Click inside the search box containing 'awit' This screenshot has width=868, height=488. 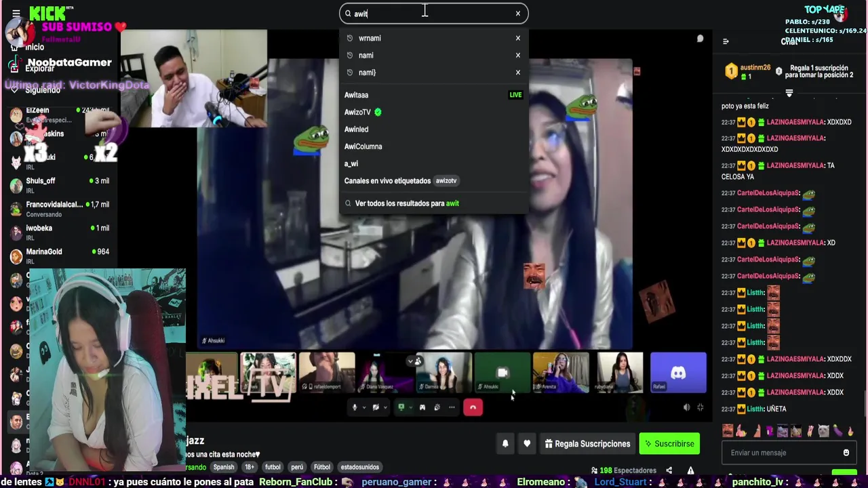[433, 14]
